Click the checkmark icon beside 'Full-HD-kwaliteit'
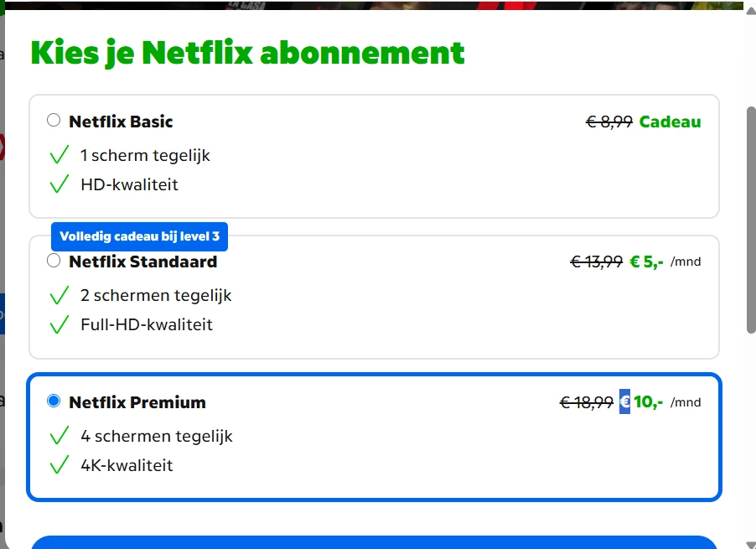756x549 pixels. point(59,324)
